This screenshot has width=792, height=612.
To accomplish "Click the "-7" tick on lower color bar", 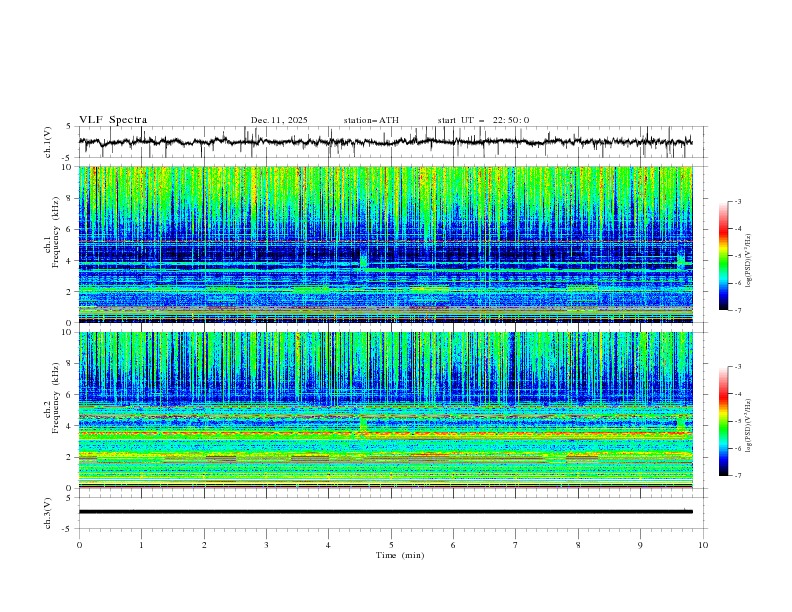I will [737, 476].
